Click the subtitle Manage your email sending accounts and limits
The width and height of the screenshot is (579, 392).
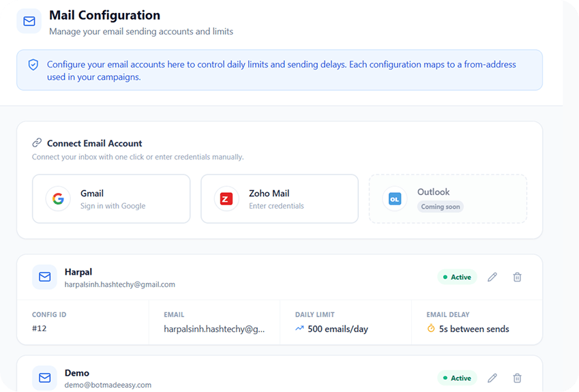pyautogui.click(x=141, y=32)
